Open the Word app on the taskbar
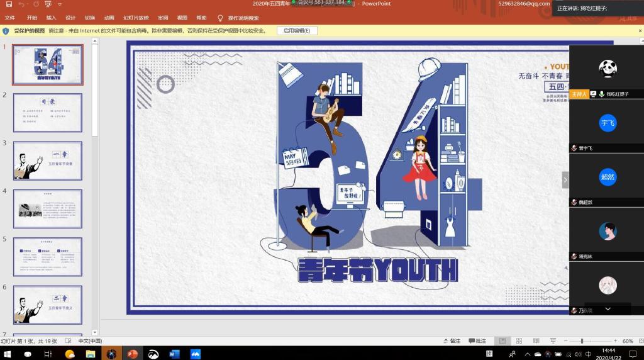 (x=174, y=354)
